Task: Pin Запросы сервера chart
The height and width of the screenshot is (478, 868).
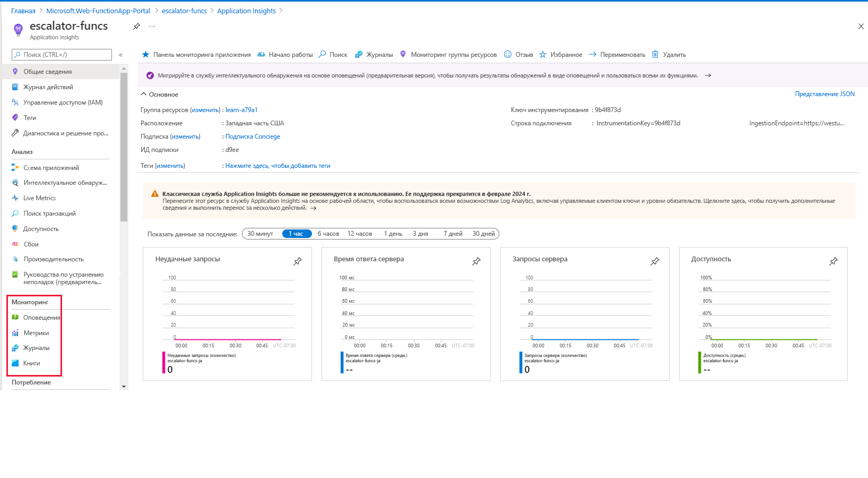Action: point(655,261)
